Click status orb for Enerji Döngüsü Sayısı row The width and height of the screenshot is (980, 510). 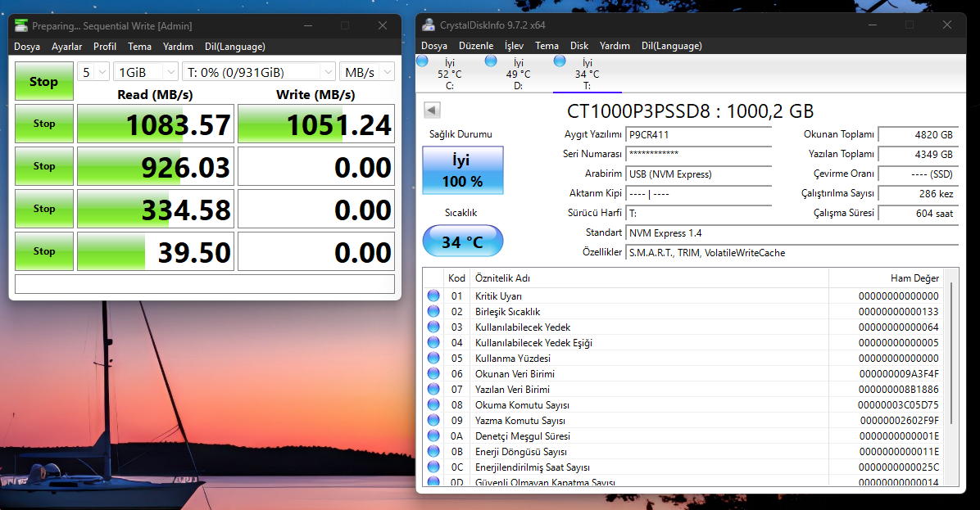[433, 451]
